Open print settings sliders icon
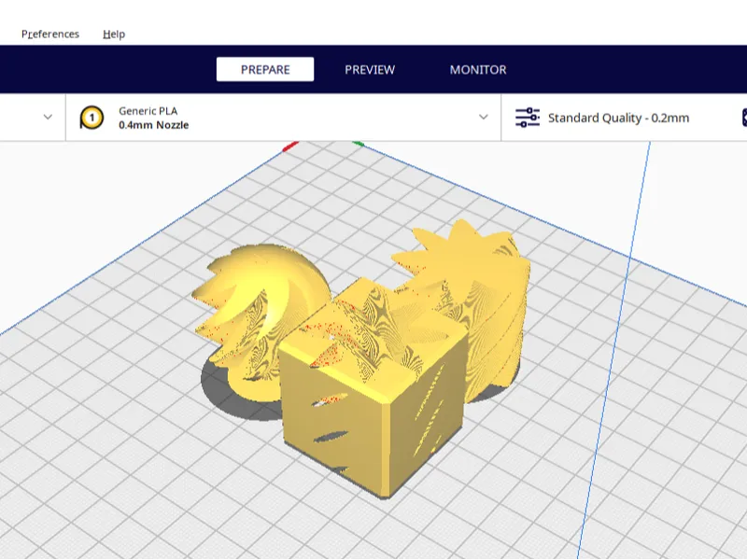This screenshot has width=747, height=560. pyautogui.click(x=528, y=118)
